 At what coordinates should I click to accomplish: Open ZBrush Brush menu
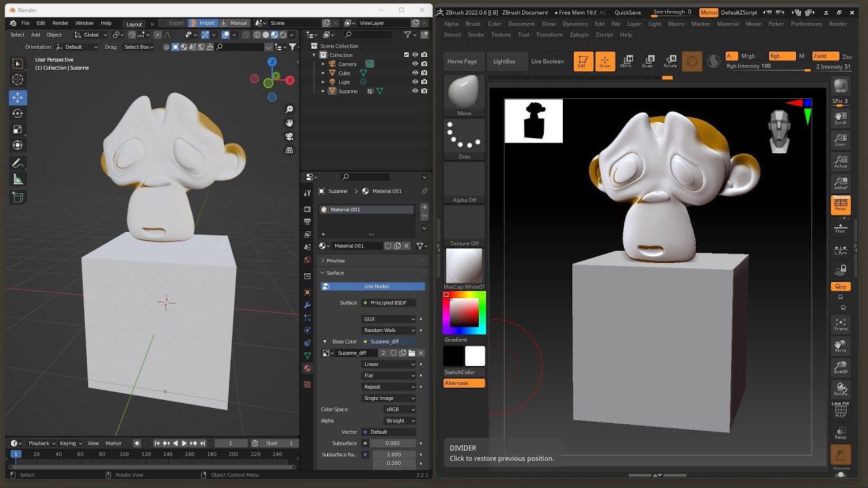click(473, 24)
